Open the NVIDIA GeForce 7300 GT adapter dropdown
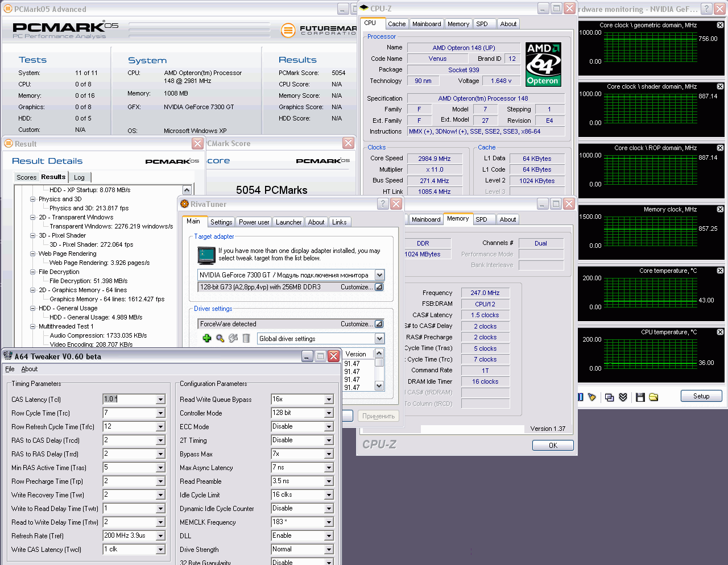728x565 pixels. (379, 275)
